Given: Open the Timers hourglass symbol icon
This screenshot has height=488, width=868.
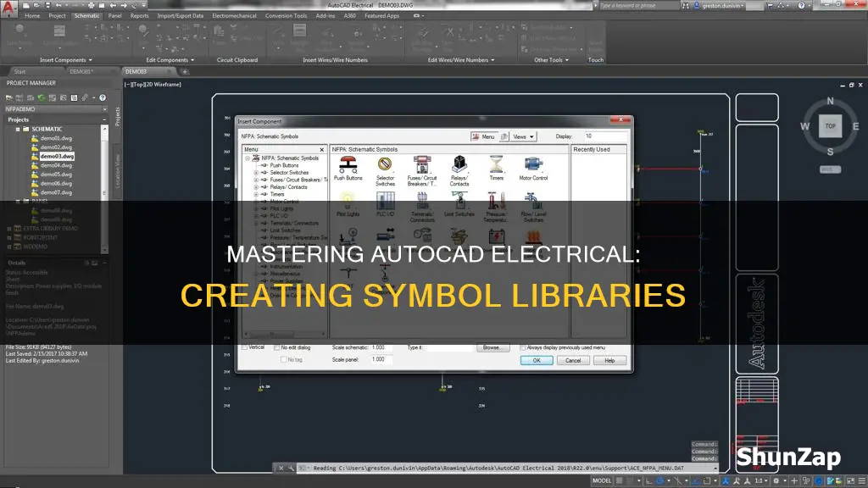Looking at the screenshot, I should 496,164.
